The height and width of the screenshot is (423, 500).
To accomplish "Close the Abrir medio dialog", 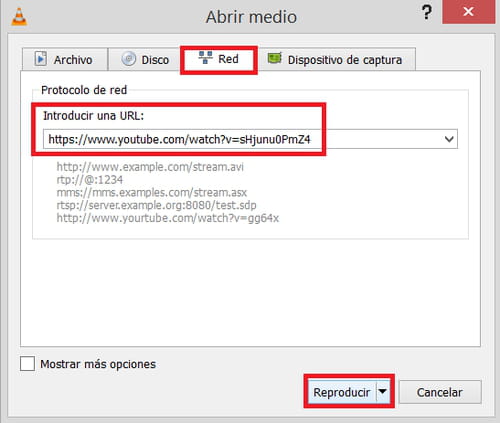I will pyautogui.click(x=468, y=12).
